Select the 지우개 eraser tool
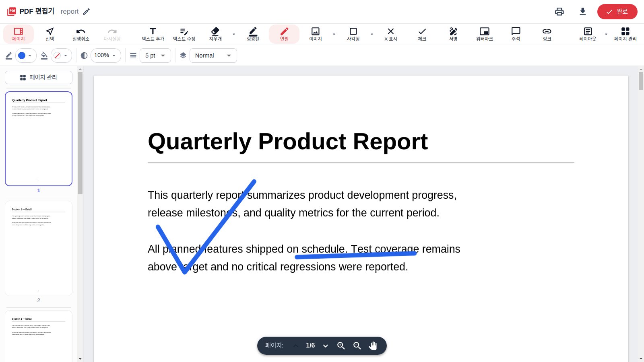 pos(215,34)
